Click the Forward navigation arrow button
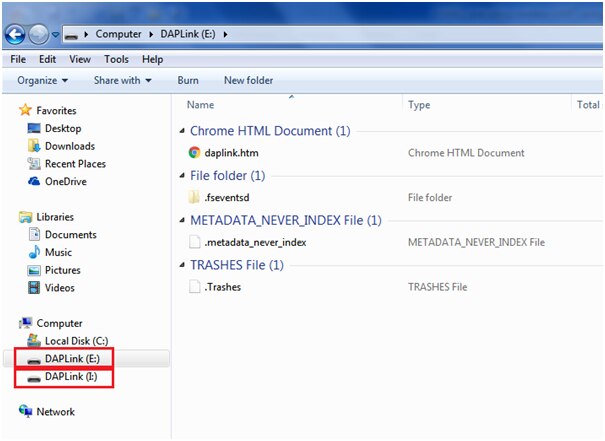 click(39, 34)
